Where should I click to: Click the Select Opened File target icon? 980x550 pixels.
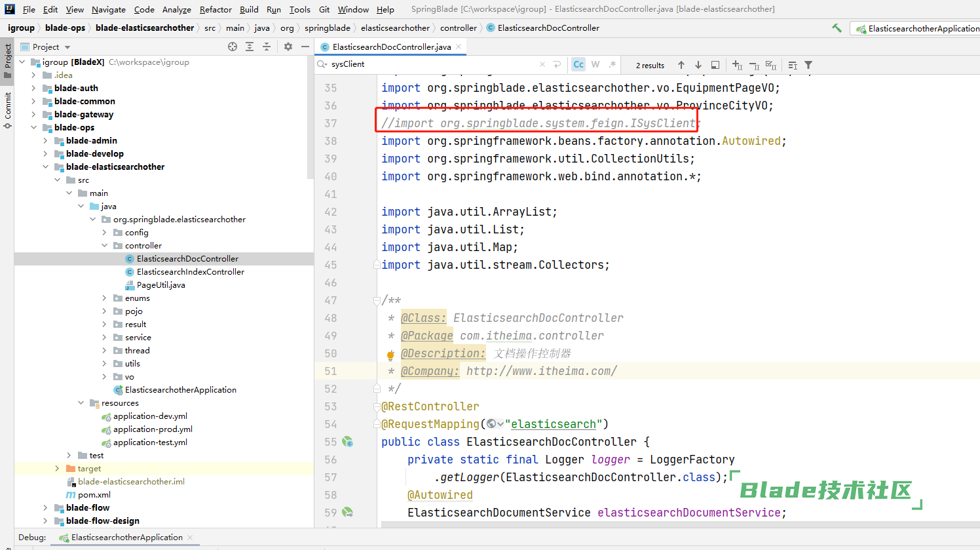pyautogui.click(x=233, y=47)
